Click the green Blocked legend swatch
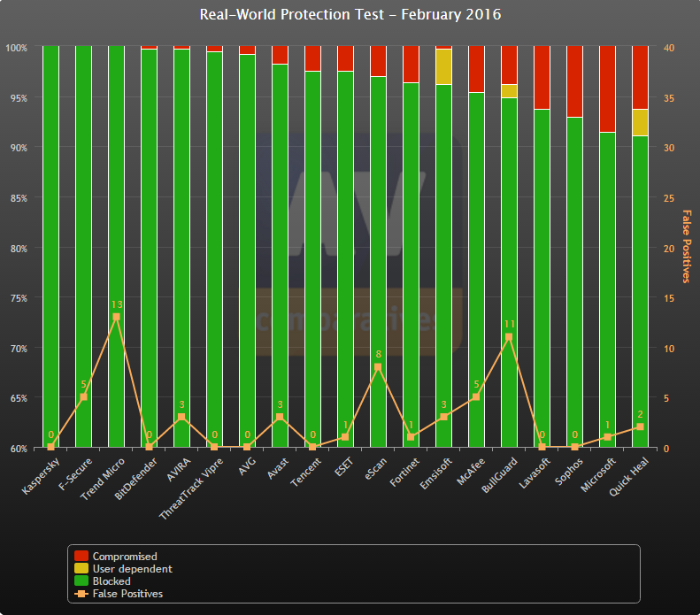Screen dimensions: 700x615 [81, 581]
